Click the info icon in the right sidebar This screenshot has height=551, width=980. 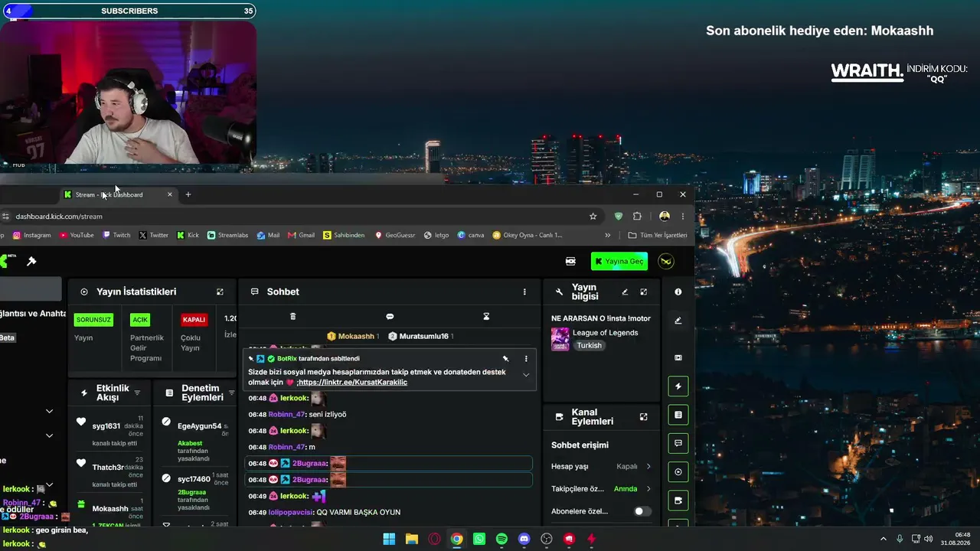click(678, 292)
